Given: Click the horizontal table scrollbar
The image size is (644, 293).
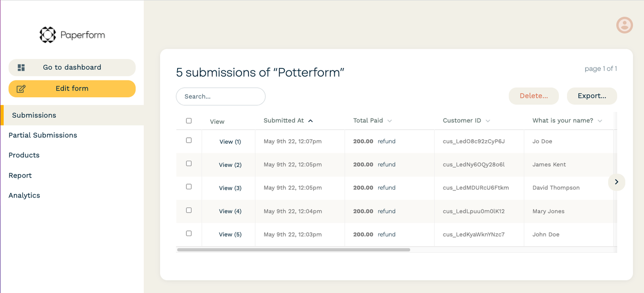Looking at the screenshot, I should tap(293, 250).
